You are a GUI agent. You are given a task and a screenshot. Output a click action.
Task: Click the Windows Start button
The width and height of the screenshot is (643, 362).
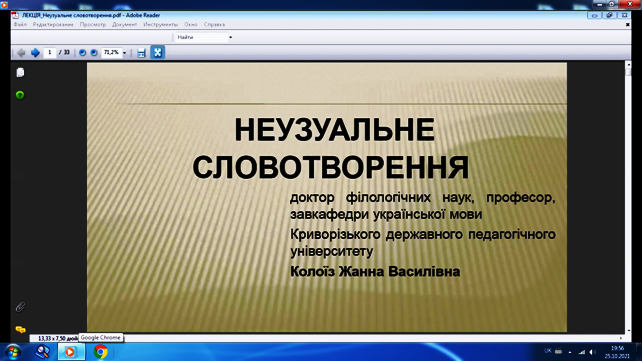[x=13, y=352]
